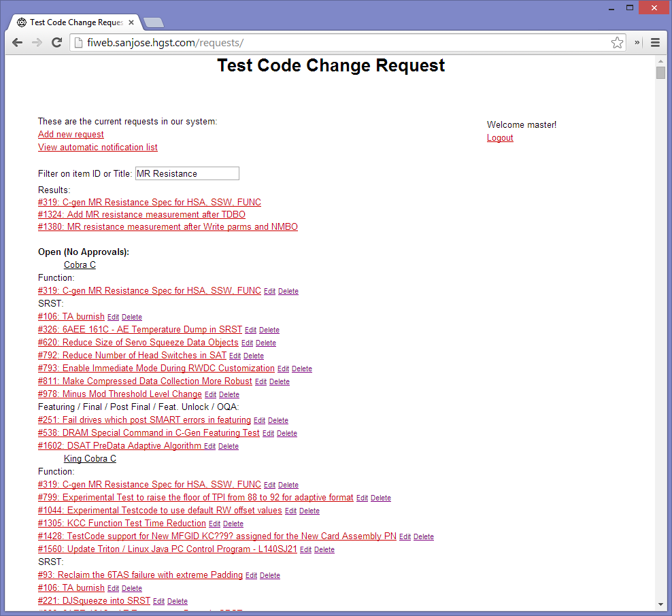Screen dimensions: 672x616
Task: Close the Test Code Change Request tab
Action: 131,22
